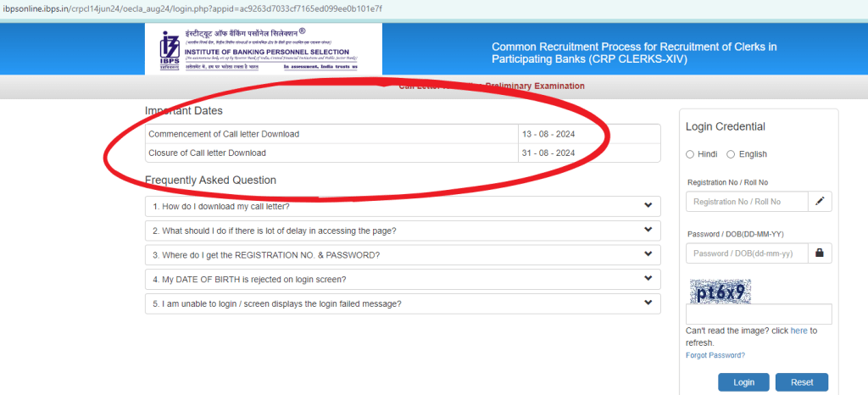Image resolution: width=868 pixels, height=395 pixels.
Task: Expand FAQ about REGISTRATION NO. & PASSWORD
Action: click(x=403, y=255)
